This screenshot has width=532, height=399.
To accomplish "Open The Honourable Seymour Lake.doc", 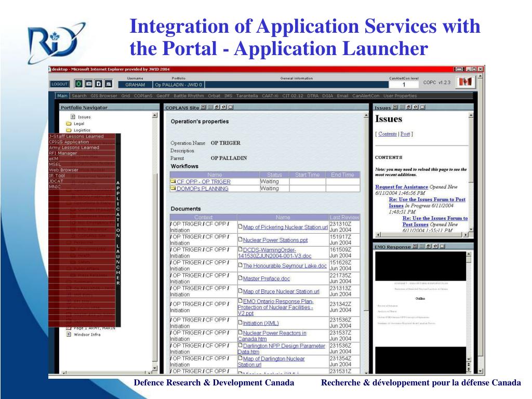I will click(x=285, y=265).
